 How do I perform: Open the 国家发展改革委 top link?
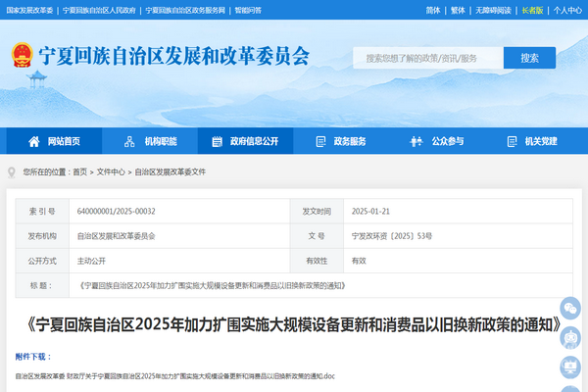coord(28,9)
